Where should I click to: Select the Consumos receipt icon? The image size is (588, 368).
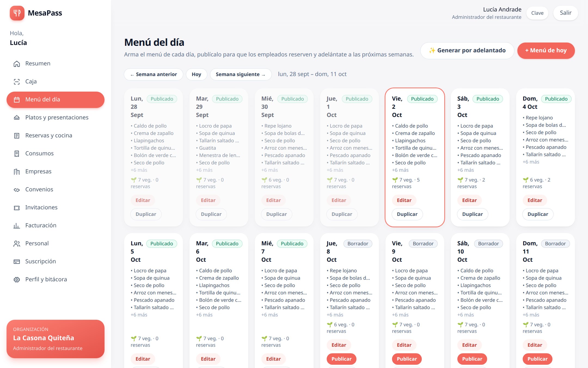pyautogui.click(x=17, y=153)
